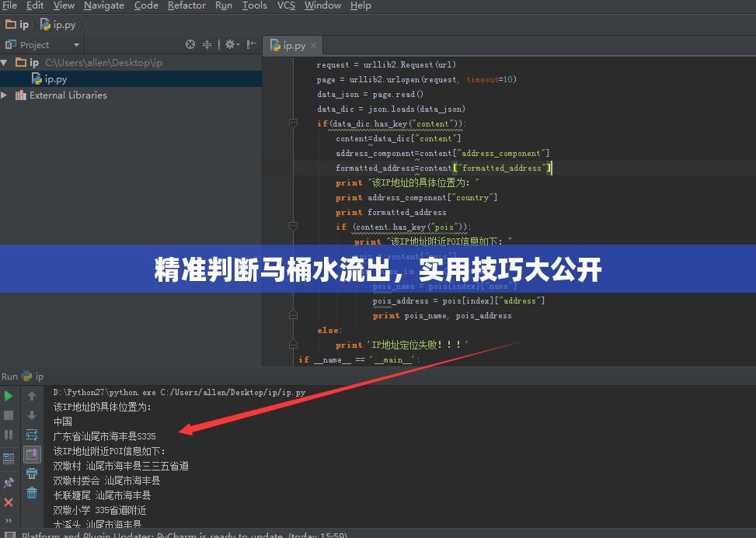This screenshot has width=756, height=538.
Task: Select the External Libraries tree item
Action: point(61,95)
